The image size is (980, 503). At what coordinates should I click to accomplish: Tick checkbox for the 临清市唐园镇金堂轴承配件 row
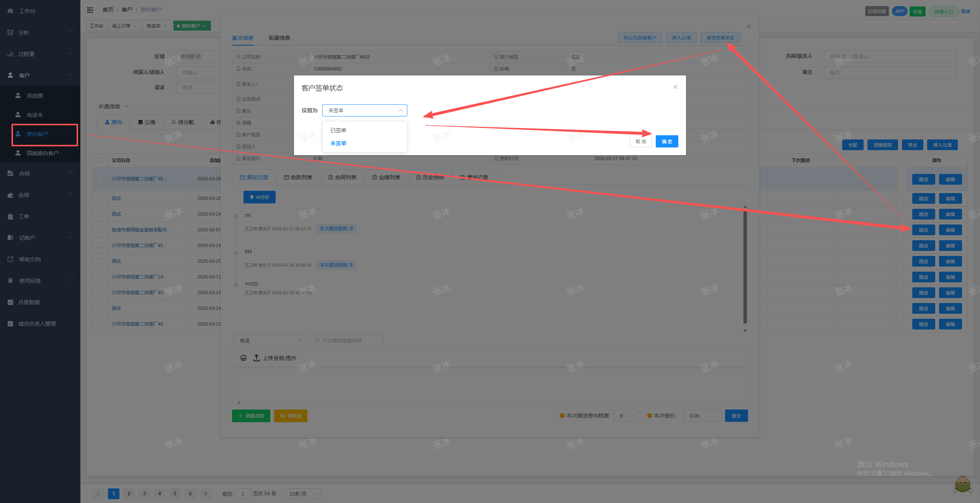(x=100, y=229)
